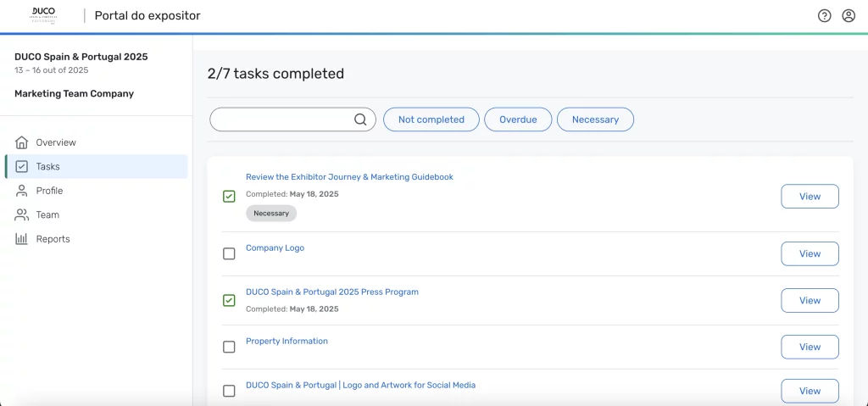The image size is (868, 406).
Task: Open the Company Logo task link
Action: (275, 248)
